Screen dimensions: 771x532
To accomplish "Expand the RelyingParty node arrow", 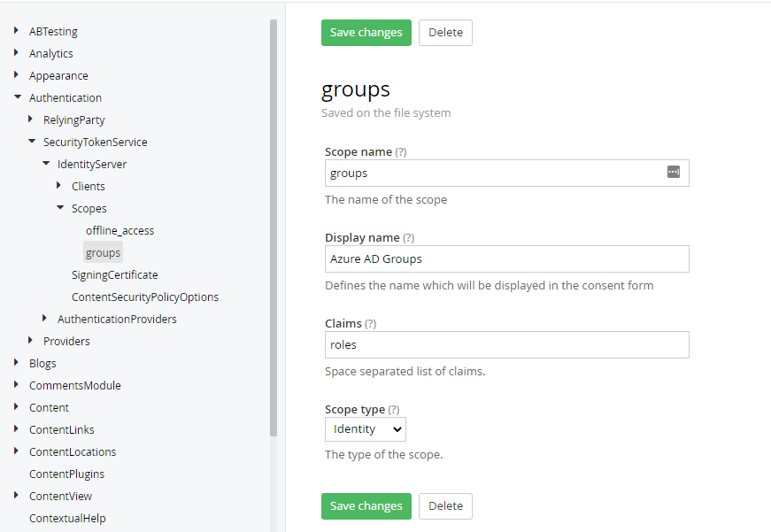I will pyautogui.click(x=30, y=119).
